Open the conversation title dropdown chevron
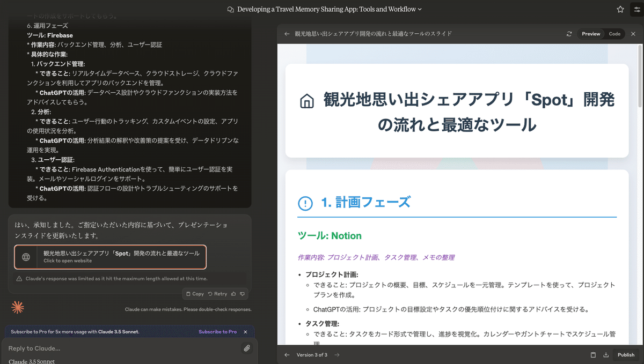 tap(420, 9)
